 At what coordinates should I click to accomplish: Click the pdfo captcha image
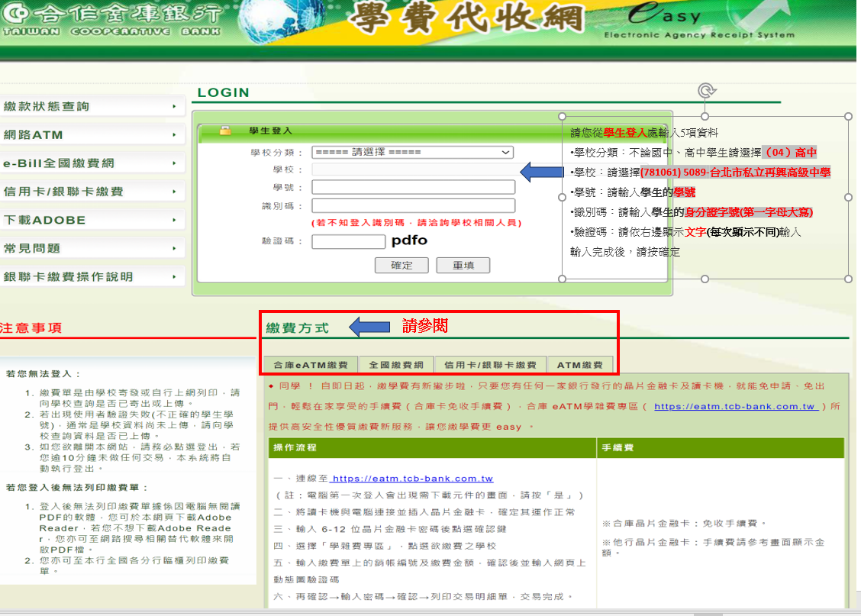pos(409,240)
